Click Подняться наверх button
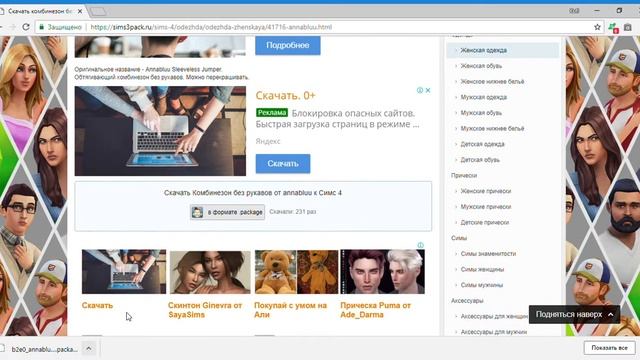Screen dimensions: 640x360 574,314
